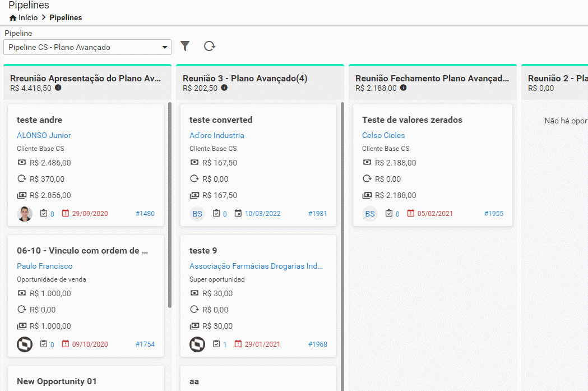Open the pipeline filter funnel icon
This screenshot has height=391, width=588.
point(185,46)
